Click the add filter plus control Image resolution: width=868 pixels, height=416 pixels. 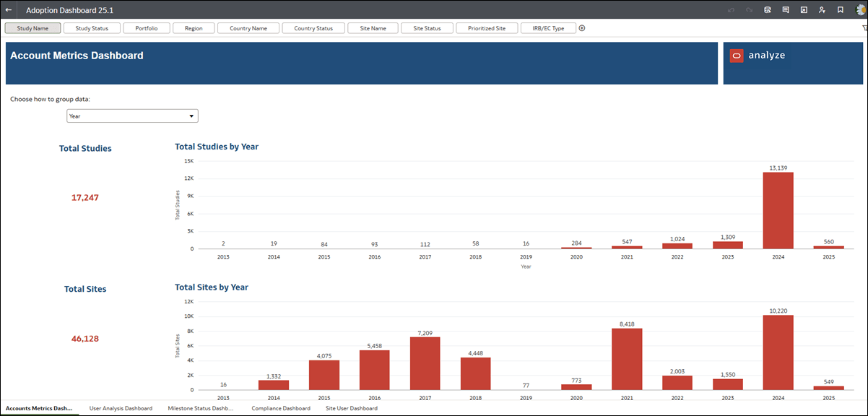pos(581,27)
